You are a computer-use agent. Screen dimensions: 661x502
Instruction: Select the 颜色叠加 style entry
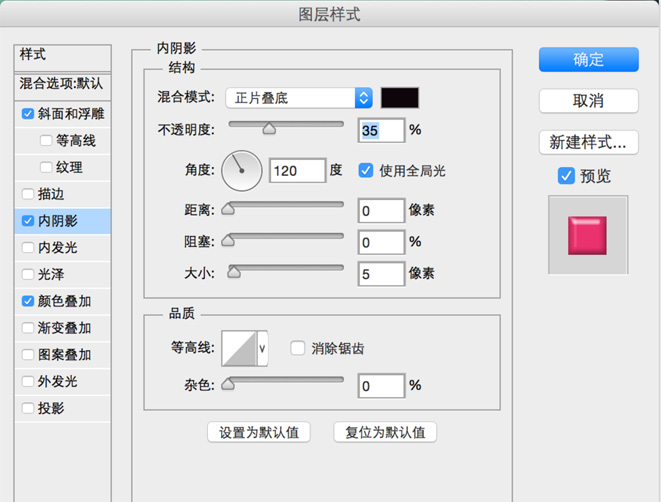pyautogui.click(x=65, y=301)
